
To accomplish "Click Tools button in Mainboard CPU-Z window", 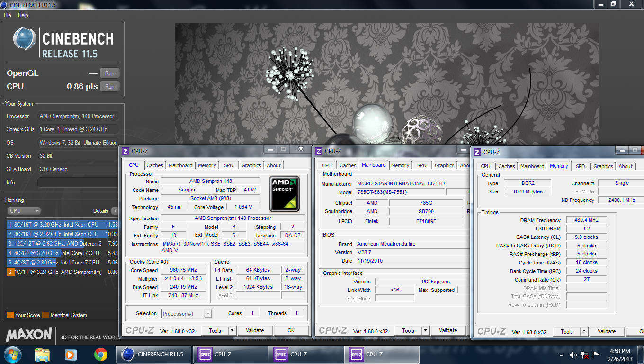I will [408, 331].
